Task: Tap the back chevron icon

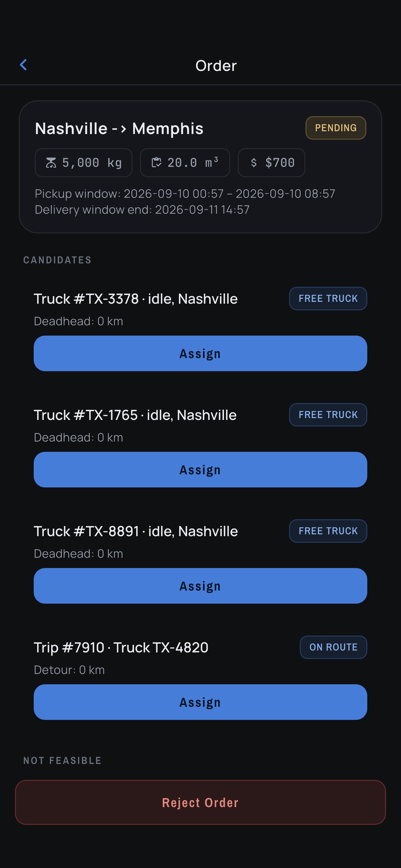Action: point(23,65)
